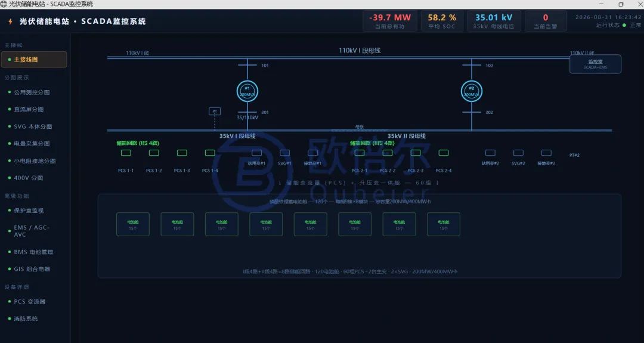Click the 站用变#1 feeder box

pyautogui.click(x=256, y=153)
